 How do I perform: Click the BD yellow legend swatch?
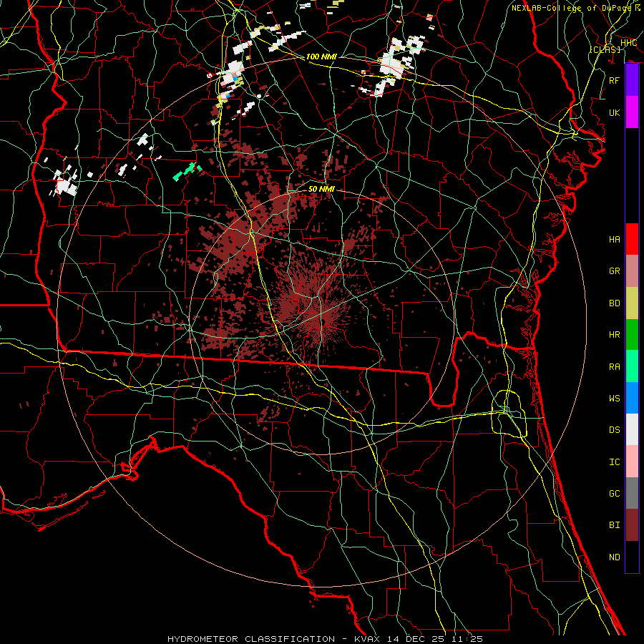click(x=632, y=303)
